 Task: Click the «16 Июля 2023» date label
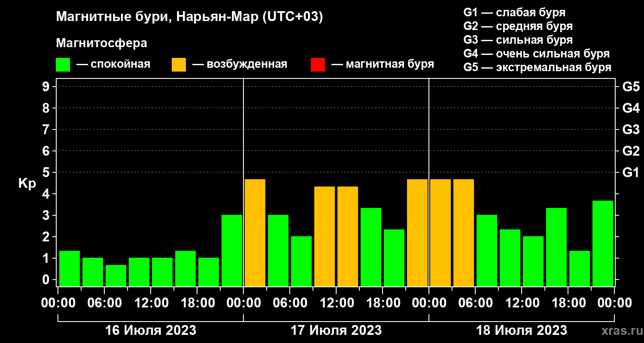(x=151, y=331)
